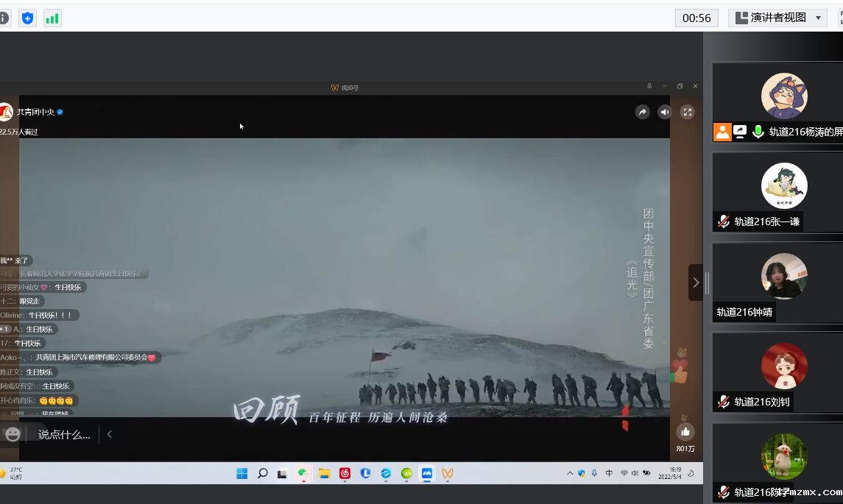
Task: Click the 801万 like count
Action: coord(685,449)
